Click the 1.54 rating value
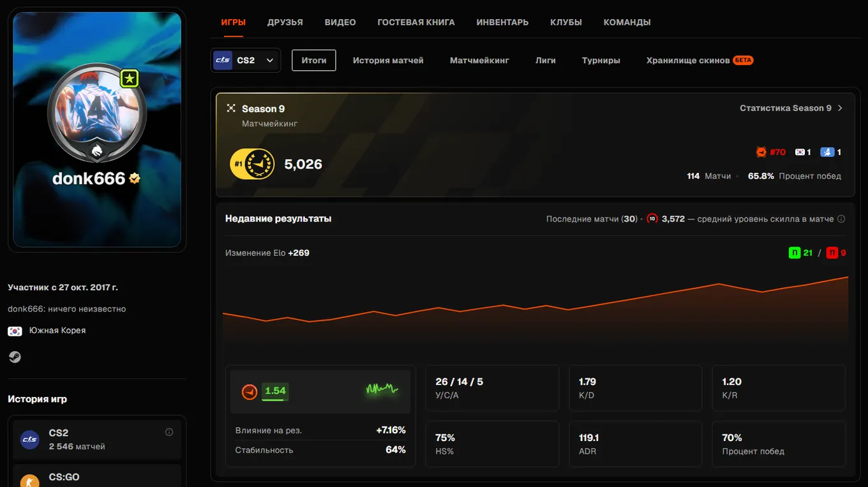 pos(275,391)
